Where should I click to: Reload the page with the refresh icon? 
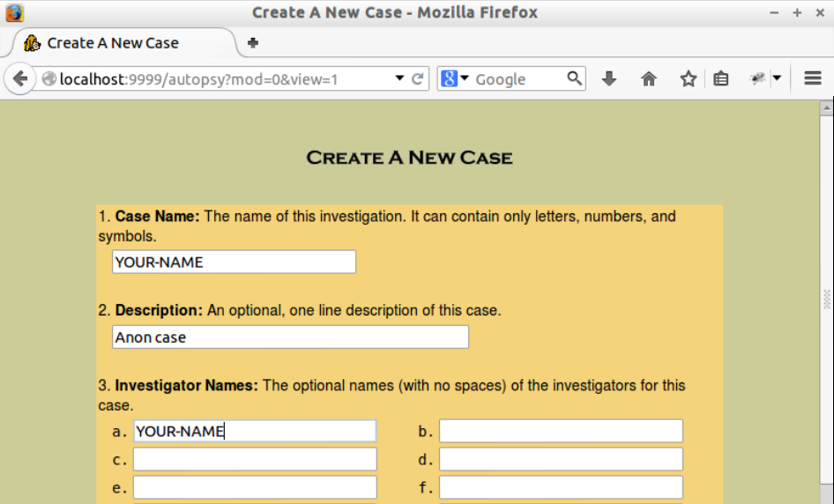click(418, 78)
